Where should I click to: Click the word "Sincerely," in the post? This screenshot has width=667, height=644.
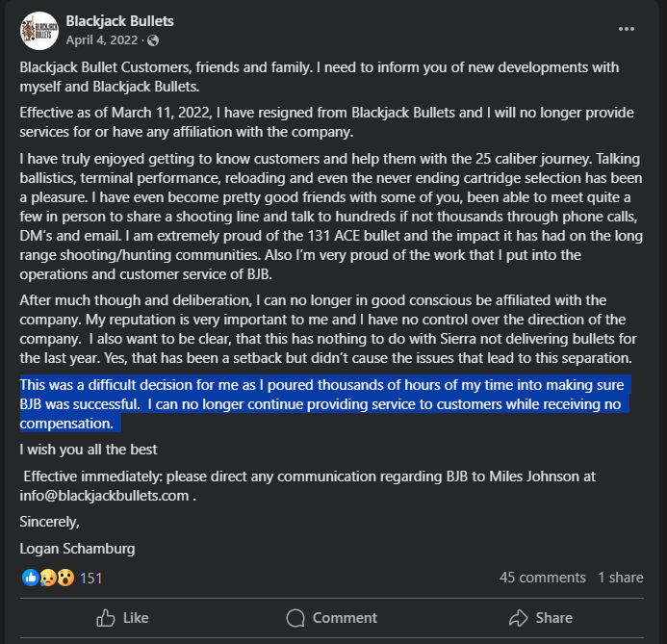50,522
